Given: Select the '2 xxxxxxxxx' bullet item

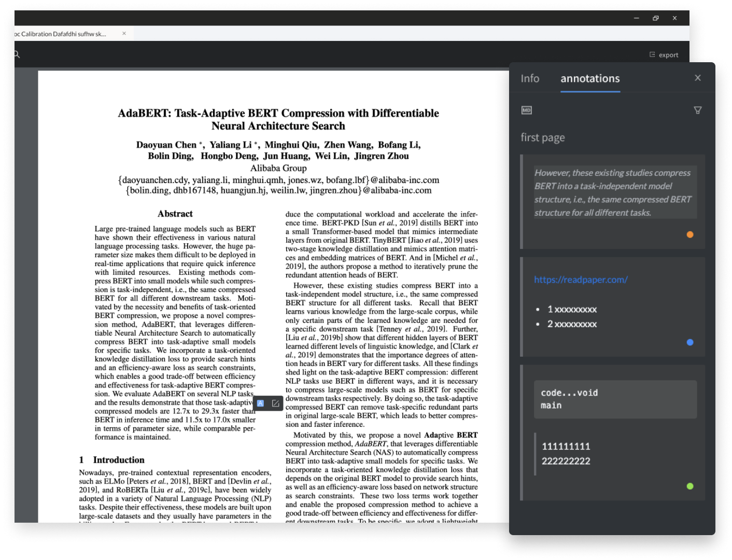Looking at the screenshot, I should click(572, 324).
